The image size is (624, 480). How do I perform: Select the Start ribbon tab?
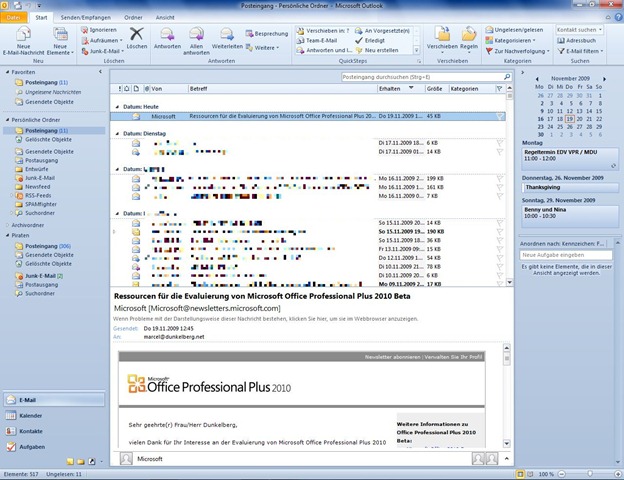(x=41, y=18)
